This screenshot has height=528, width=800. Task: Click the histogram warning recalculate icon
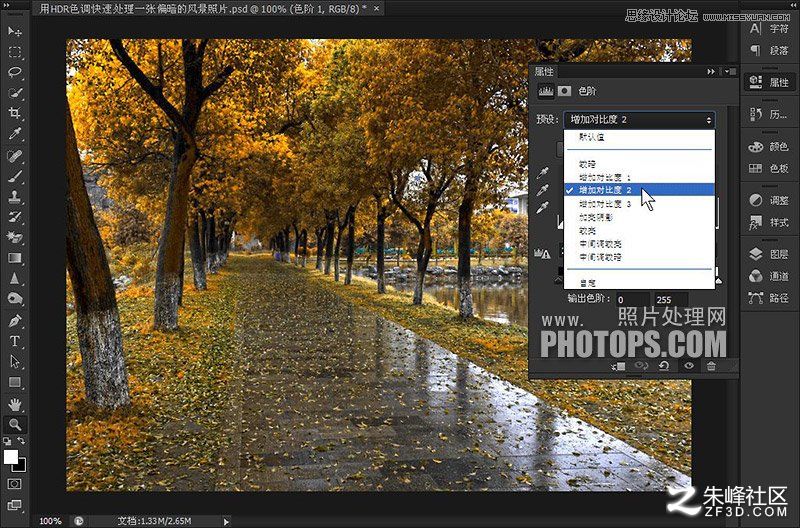(542, 253)
